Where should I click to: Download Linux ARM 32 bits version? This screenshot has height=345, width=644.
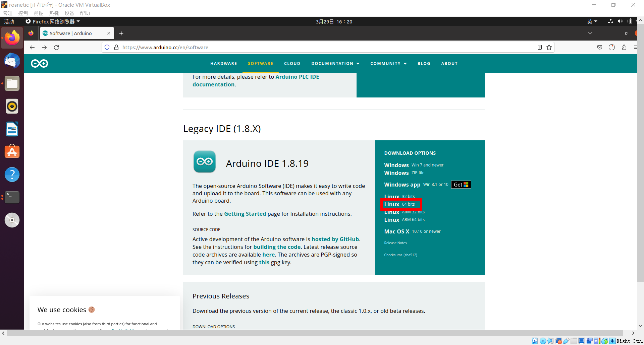(405, 212)
